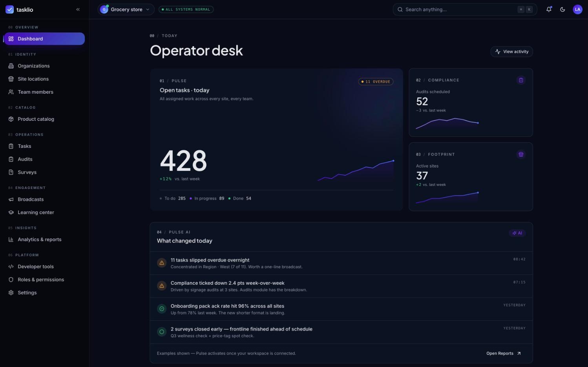588x367 pixels.
Task: Click the View activity button
Action: click(x=511, y=52)
